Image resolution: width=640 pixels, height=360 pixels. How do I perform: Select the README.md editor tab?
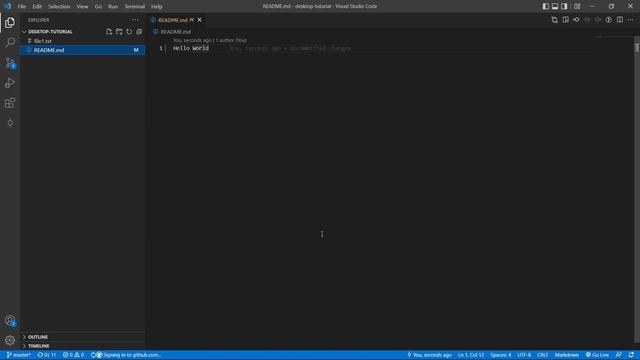pyautogui.click(x=176, y=20)
